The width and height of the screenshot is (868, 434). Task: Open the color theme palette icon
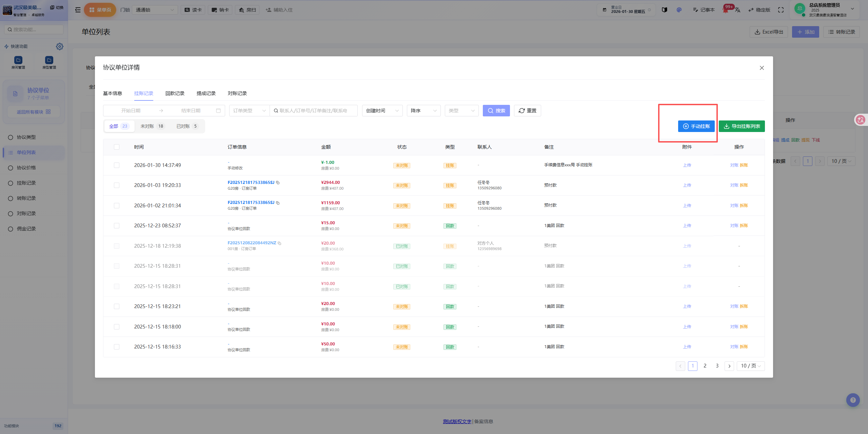[679, 10]
